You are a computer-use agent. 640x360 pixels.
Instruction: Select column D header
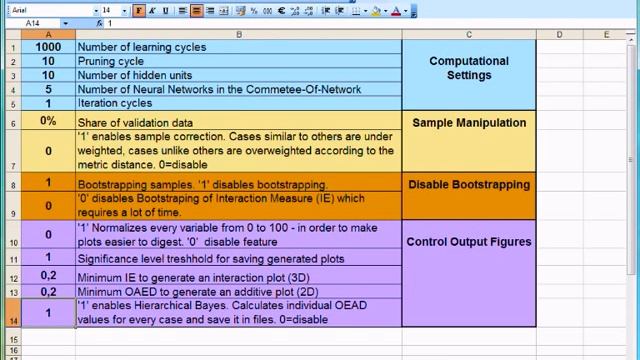[560, 35]
